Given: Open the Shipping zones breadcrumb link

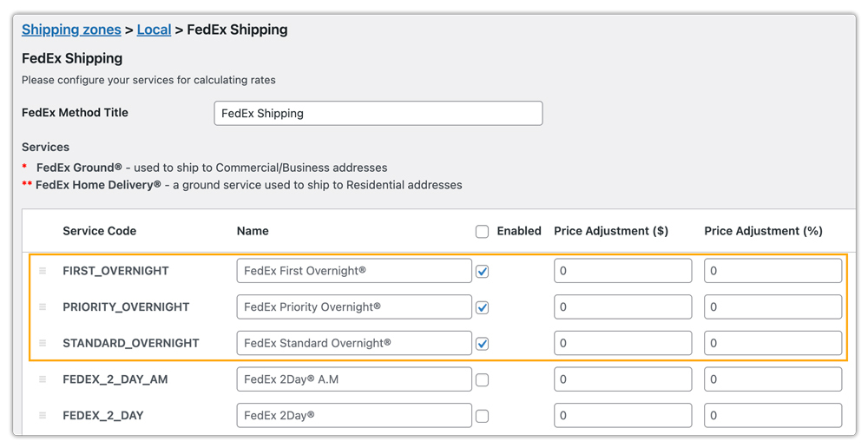Looking at the screenshot, I should tap(71, 30).
